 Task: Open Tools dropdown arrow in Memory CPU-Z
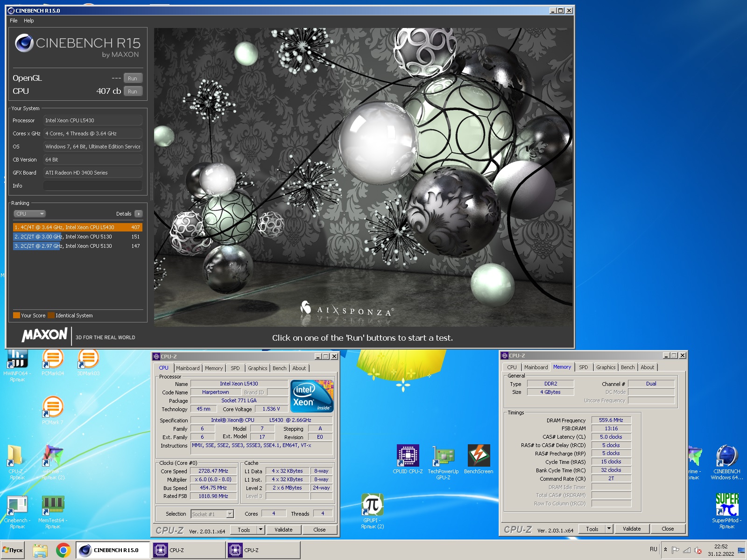click(x=609, y=529)
